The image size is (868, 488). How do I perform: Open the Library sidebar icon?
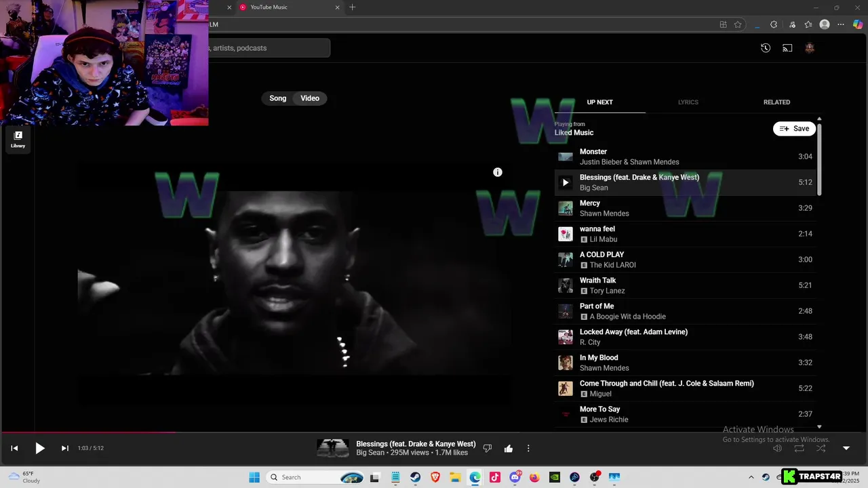[18, 139]
